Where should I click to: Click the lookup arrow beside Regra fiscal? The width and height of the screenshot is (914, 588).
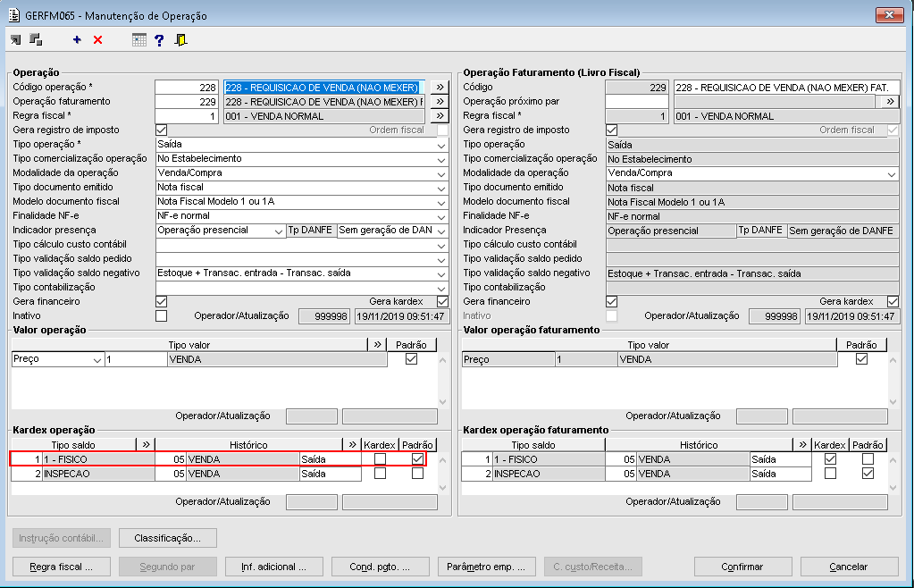pyautogui.click(x=440, y=115)
